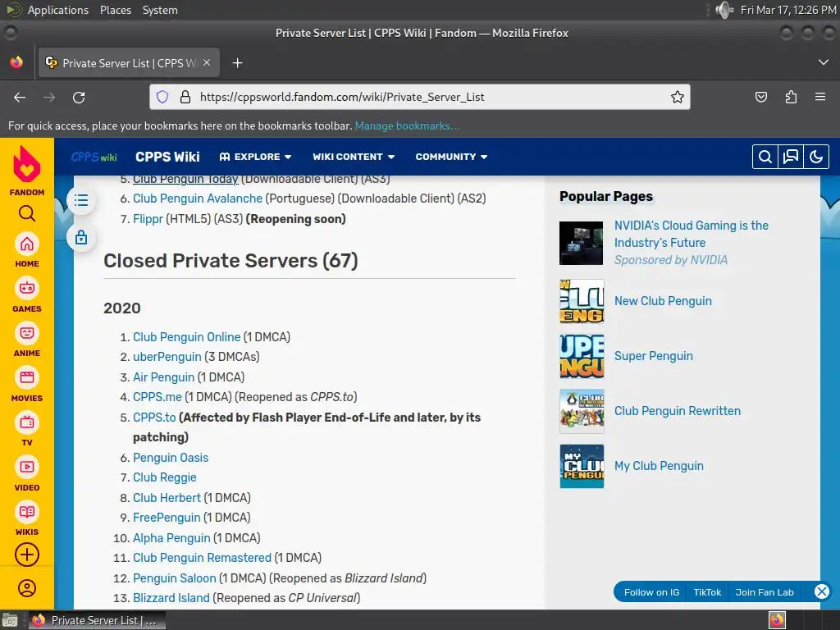
Task: Open Firefox extensions puzzle icon
Action: point(791,97)
